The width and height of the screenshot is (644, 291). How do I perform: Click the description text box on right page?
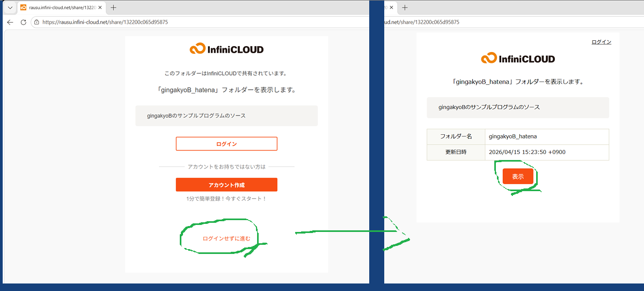pos(518,107)
